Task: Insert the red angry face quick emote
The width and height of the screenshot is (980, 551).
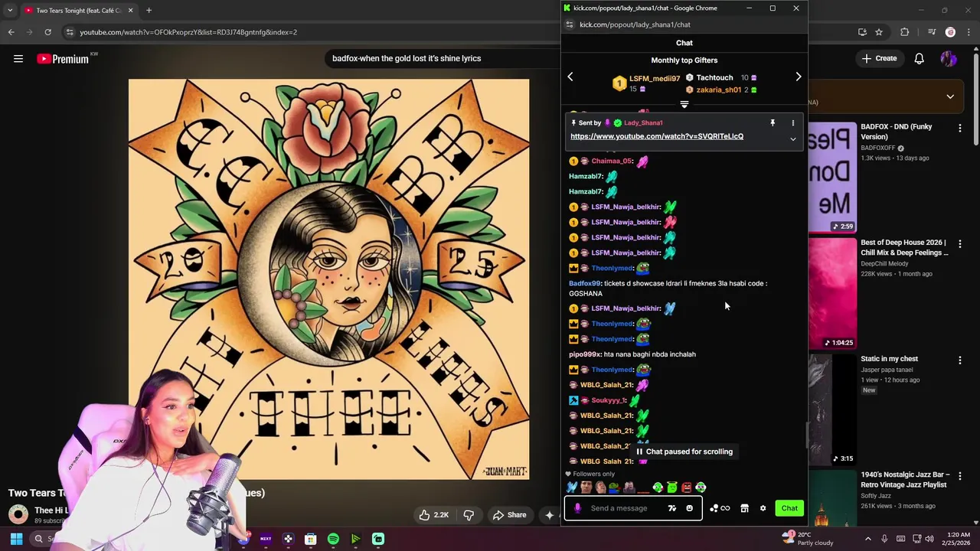Action: [687, 487]
